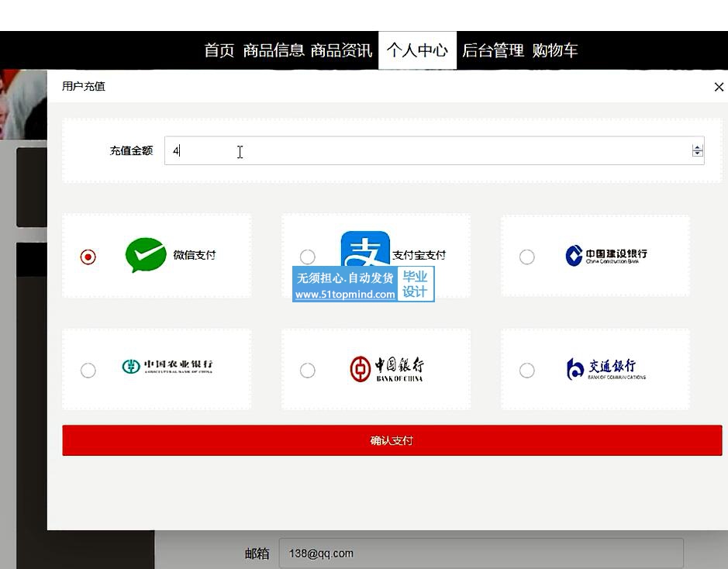The width and height of the screenshot is (728, 569).
Task: Open the 首页 nav item
Action: pos(219,50)
